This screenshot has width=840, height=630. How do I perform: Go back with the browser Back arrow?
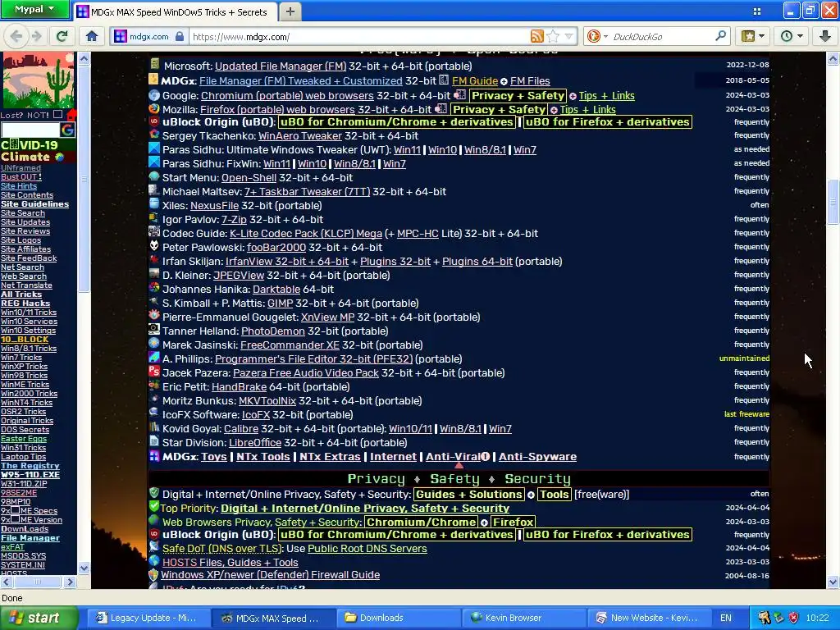16,36
